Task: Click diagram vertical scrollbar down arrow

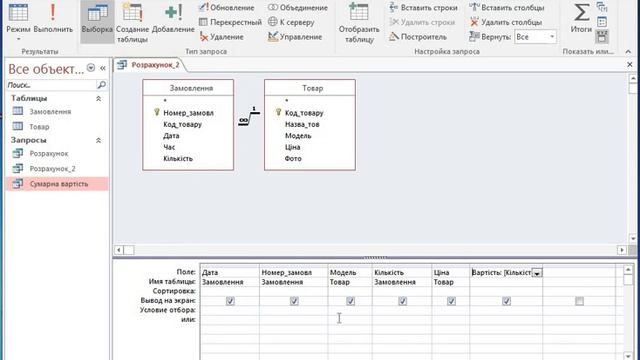Action: click(x=633, y=239)
